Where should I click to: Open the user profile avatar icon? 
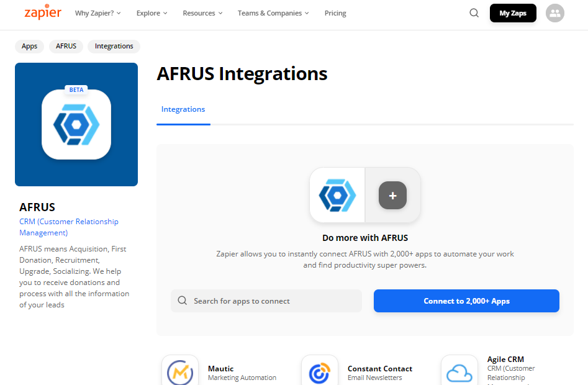coord(554,13)
